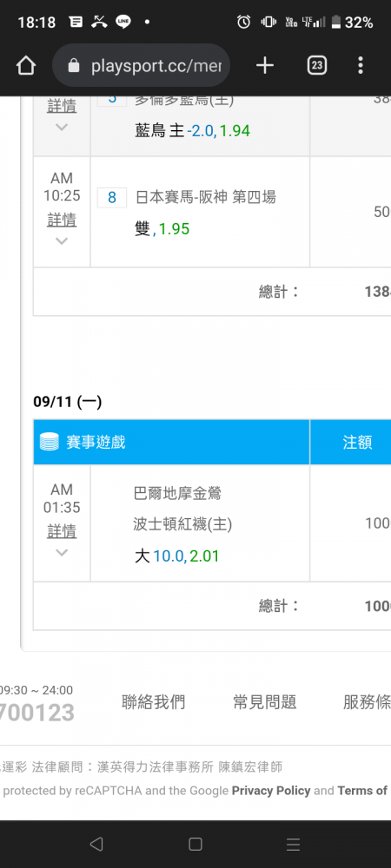Image resolution: width=391 pixels, height=868 pixels.
Task: Open the LINE notification in status bar
Action: pyautogui.click(x=123, y=23)
